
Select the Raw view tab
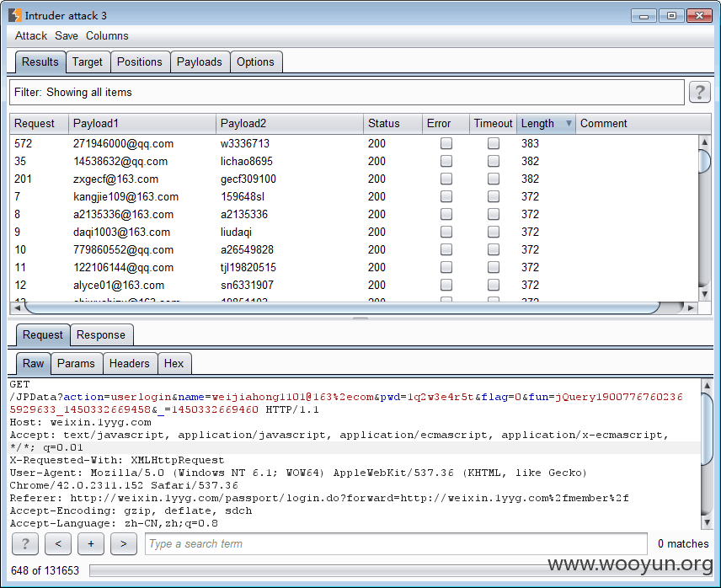(33, 364)
